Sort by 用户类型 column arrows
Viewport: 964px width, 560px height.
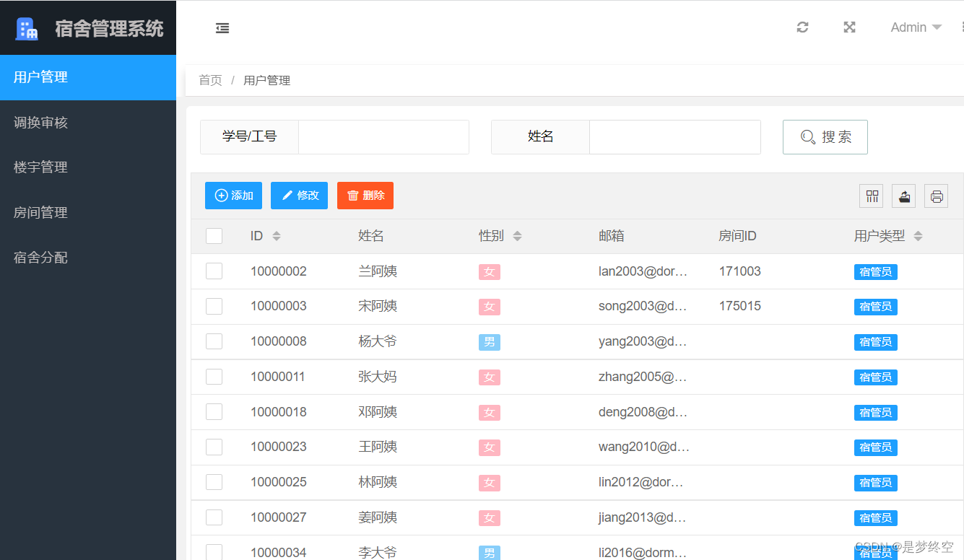pyautogui.click(x=918, y=236)
